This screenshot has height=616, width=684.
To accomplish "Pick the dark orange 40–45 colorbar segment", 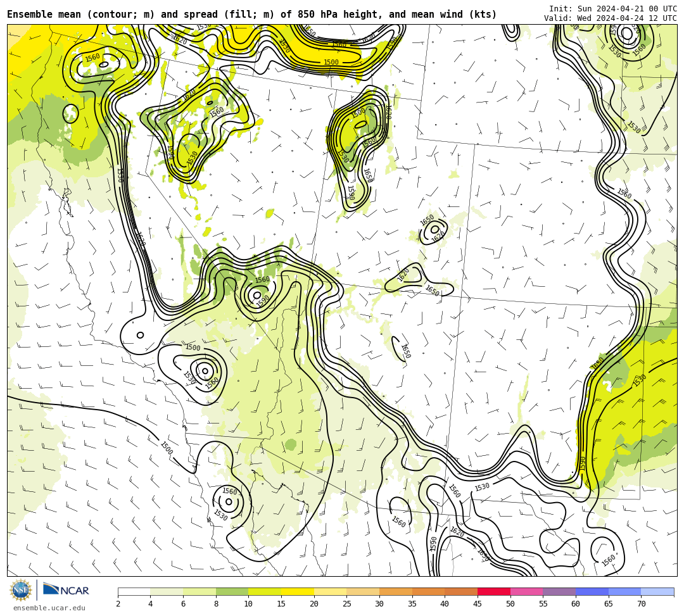I will 461,591.
